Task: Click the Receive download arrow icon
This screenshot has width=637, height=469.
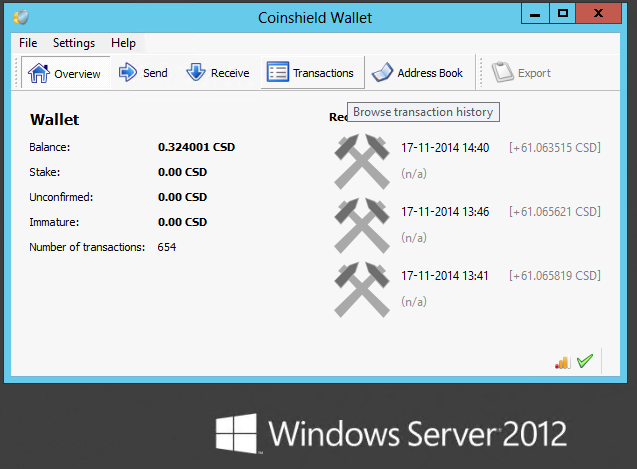Action: point(196,72)
